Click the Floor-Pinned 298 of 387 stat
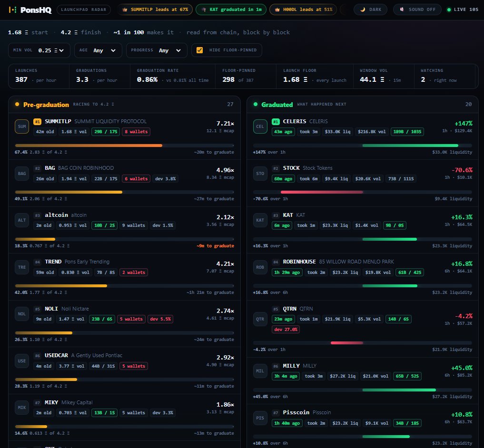Image resolution: width=484 pixels, height=448 pixels. pos(246,76)
